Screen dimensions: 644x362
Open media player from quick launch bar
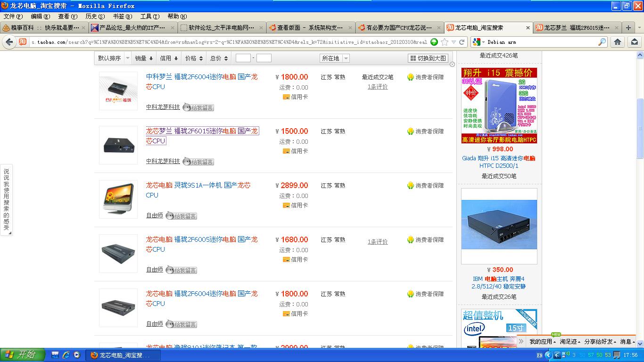point(77,355)
